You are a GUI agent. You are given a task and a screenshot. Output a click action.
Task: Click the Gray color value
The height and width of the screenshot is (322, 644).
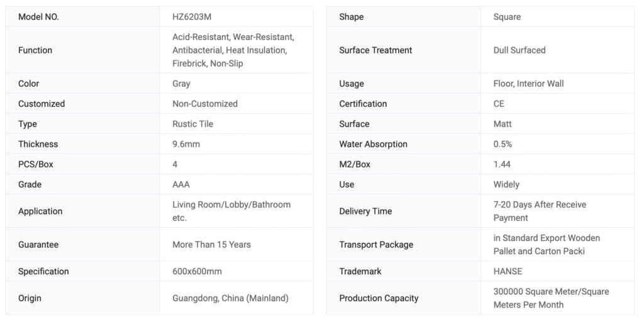pyautogui.click(x=181, y=84)
